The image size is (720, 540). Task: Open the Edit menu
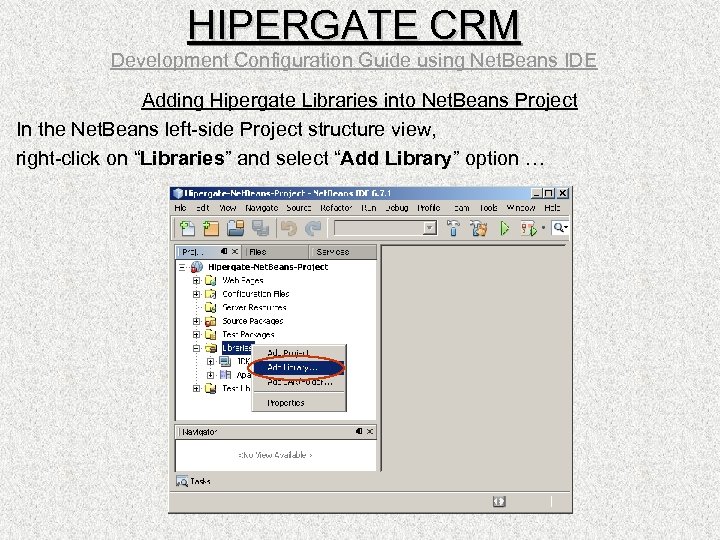[x=202, y=208]
